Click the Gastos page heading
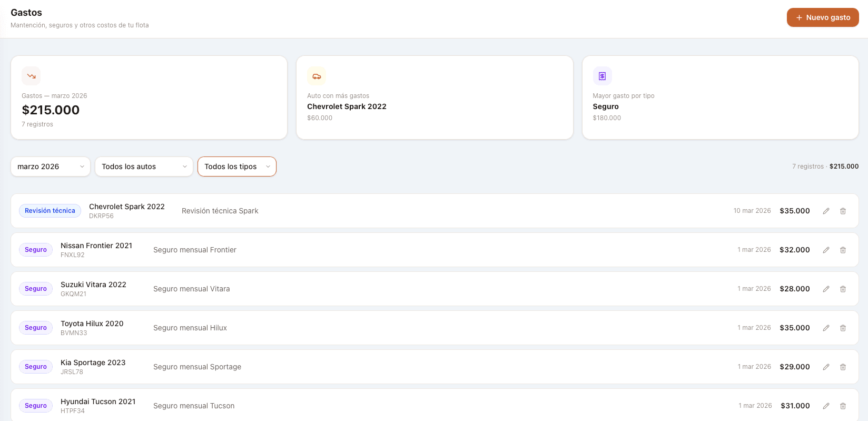Viewport: 868px width, 421px height. [26, 13]
